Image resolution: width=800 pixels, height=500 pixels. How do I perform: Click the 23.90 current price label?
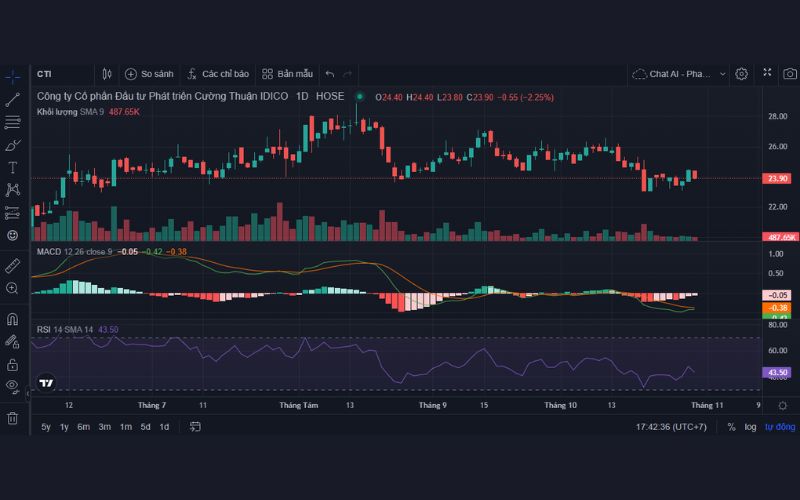click(x=778, y=178)
